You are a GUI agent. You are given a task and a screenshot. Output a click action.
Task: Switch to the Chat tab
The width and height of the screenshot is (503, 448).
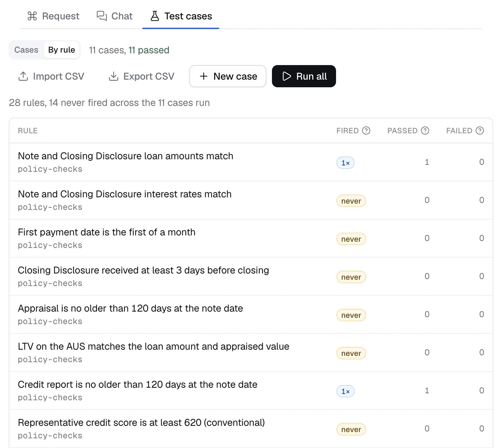114,16
